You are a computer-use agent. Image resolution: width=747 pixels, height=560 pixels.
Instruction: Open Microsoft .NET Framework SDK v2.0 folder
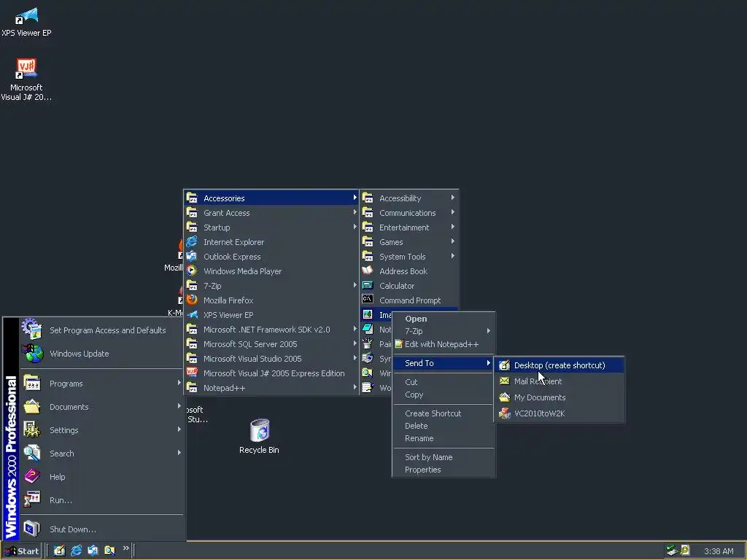pyautogui.click(x=271, y=329)
